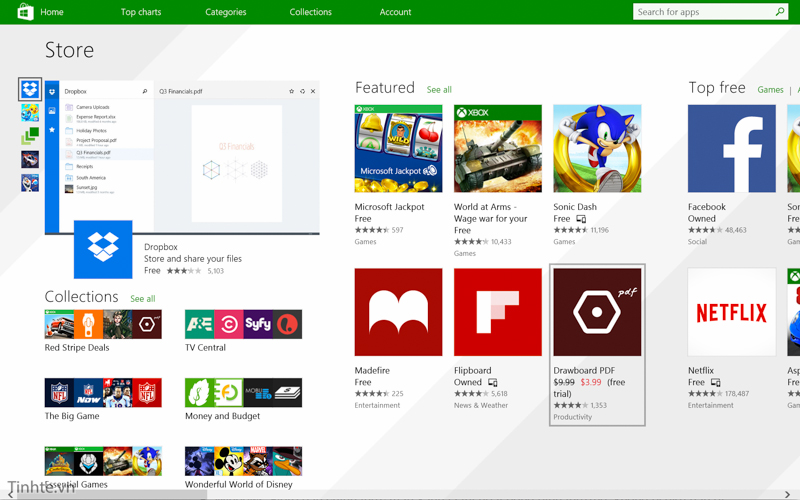Screen dimensions: 800x500
Task: Open the Netflix app tile
Action: tap(732, 312)
